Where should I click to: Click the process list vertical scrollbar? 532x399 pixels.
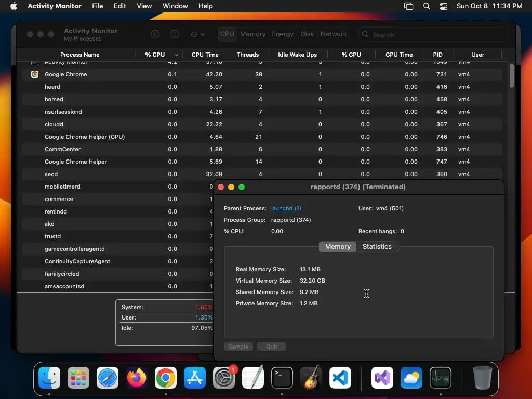512,76
